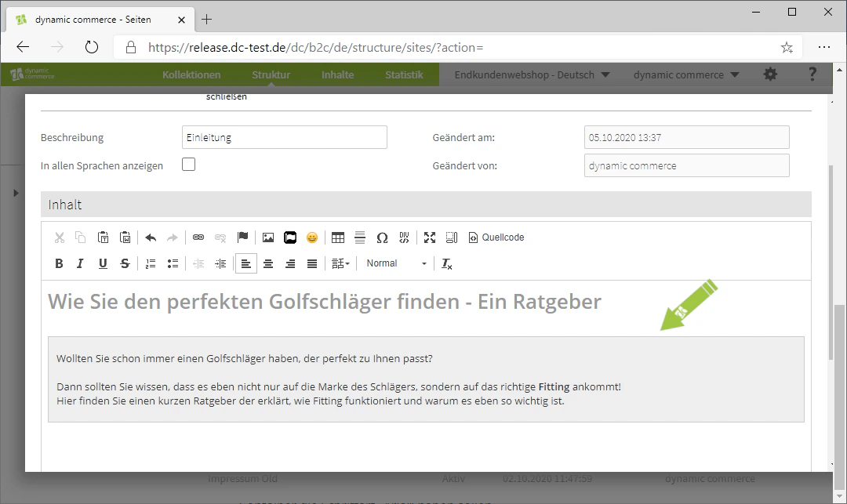Insert a bulleted list

click(173, 263)
